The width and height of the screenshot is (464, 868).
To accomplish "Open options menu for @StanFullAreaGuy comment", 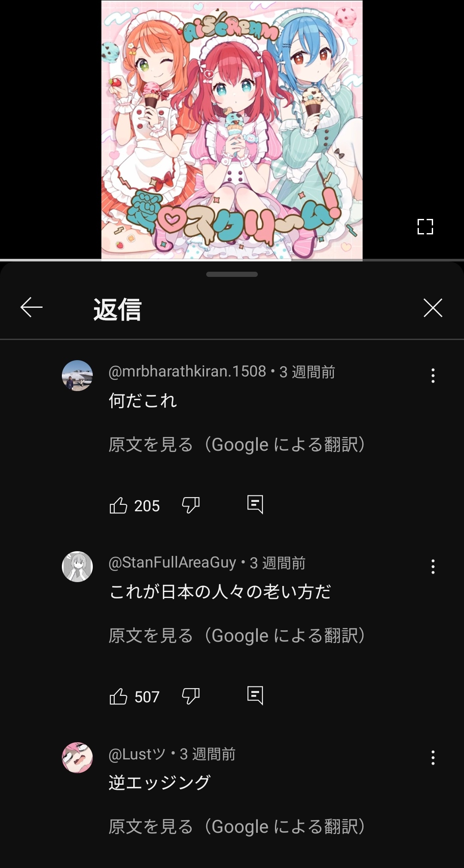I will (433, 567).
